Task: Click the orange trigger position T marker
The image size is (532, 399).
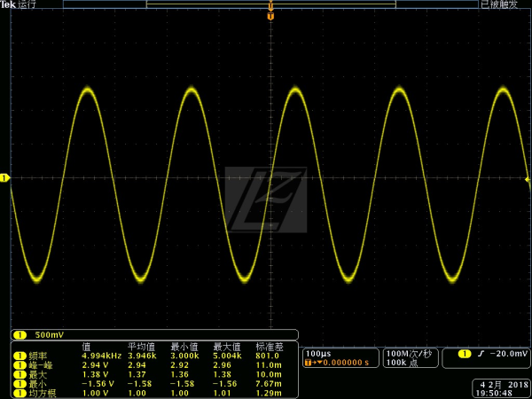Action: pyautogui.click(x=270, y=16)
